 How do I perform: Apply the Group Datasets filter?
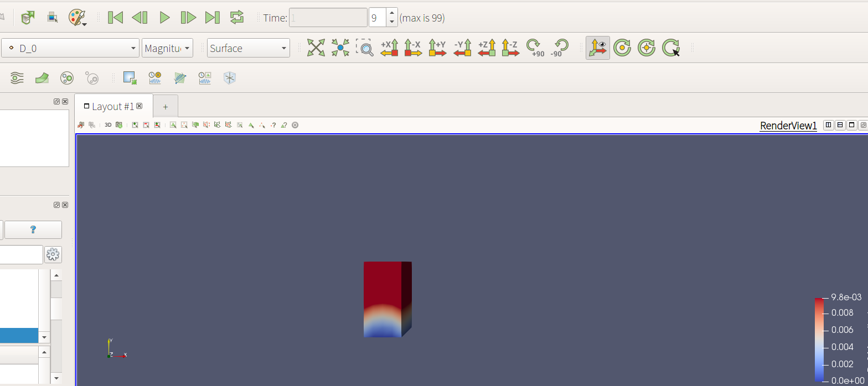click(67, 78)
